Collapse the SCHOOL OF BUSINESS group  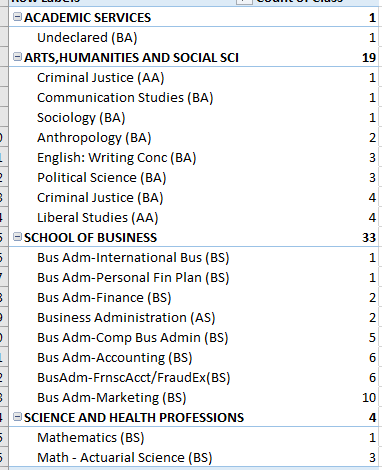(x=17, y=237)
